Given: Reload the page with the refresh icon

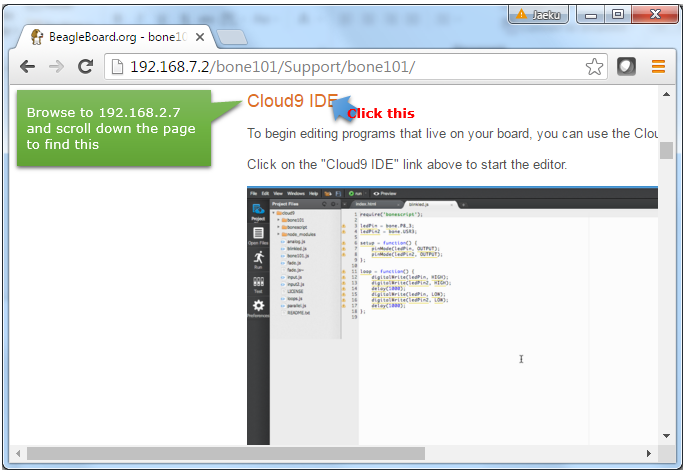Looking at the screenshot, I should (x=85, y=67).
